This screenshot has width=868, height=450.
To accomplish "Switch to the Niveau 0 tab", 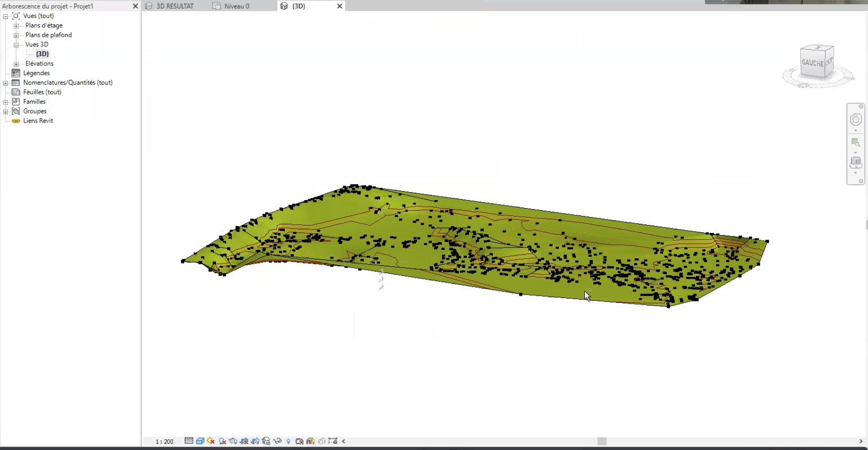I will click(x=236, y=6).
